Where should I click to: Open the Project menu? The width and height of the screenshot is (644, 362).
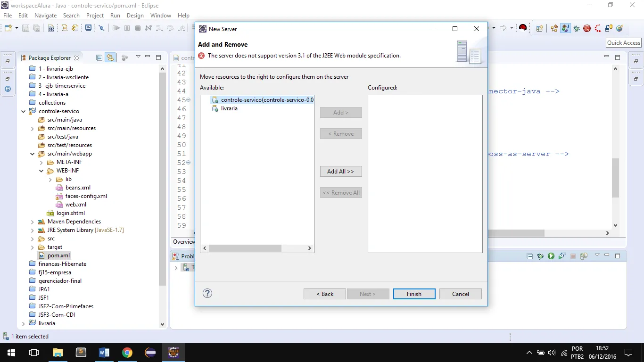pos(95,15)
